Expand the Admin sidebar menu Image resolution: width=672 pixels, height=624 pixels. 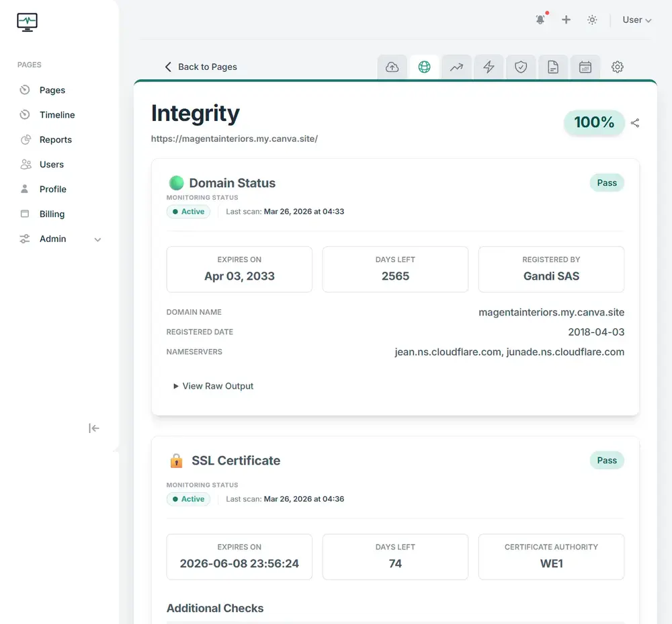[x=59, y=239]
